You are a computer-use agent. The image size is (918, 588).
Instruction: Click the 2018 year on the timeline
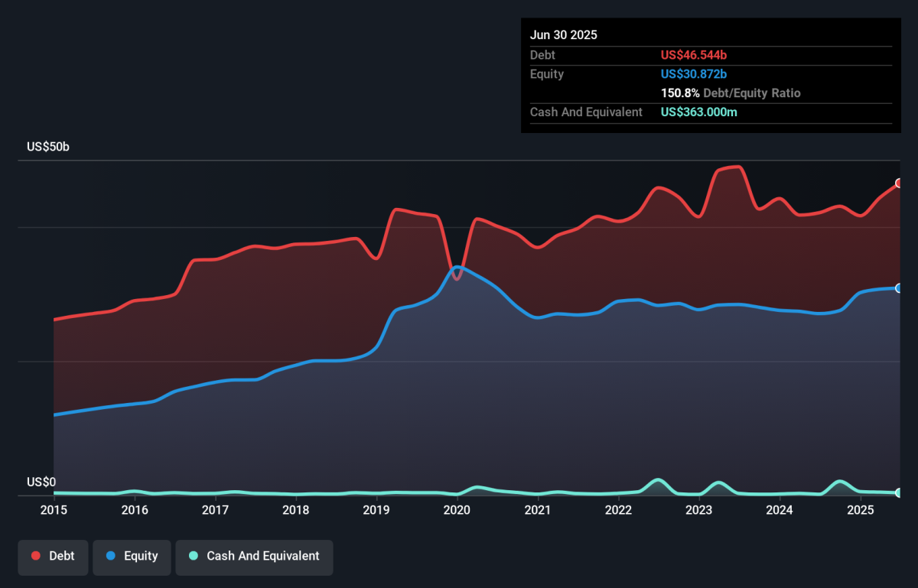(x=295, y=510)
